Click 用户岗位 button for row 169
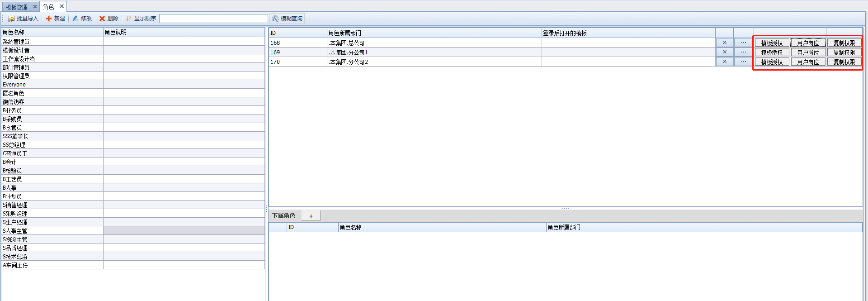Viewport: 868px width, 301px height. click(x=808, y=53)
